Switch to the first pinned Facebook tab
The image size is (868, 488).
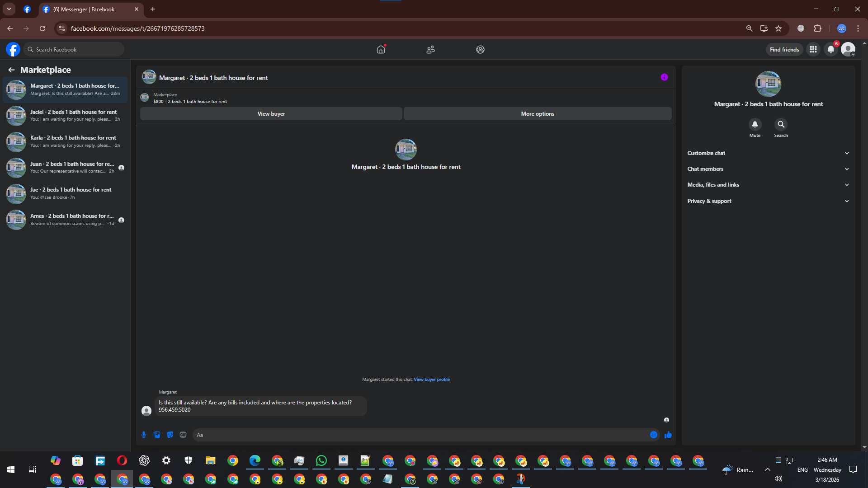point(27,9)
